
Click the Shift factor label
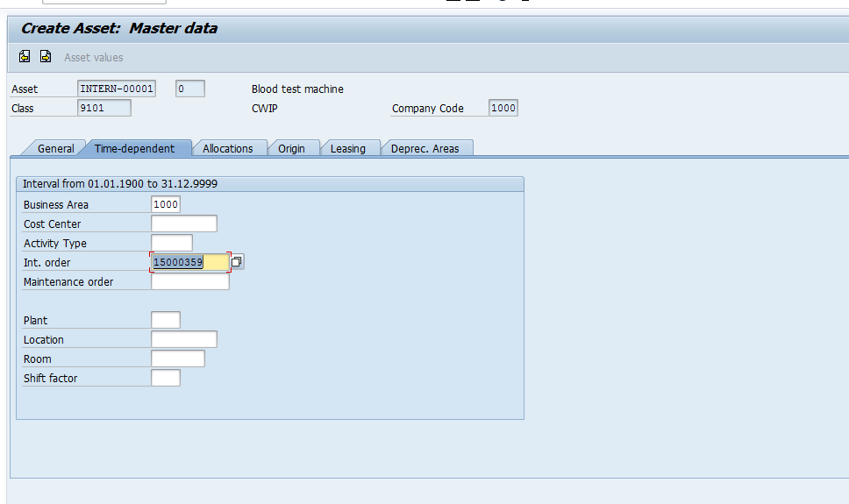point(50,379)
